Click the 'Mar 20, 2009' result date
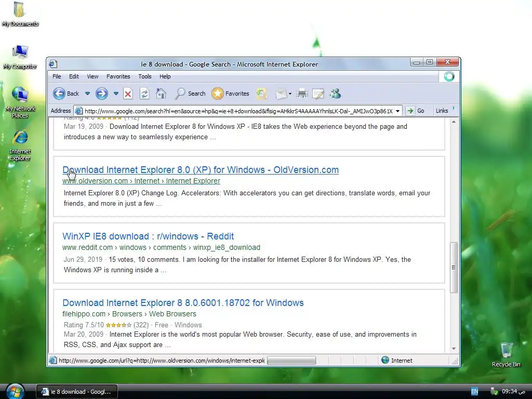The height and width of the screenshot is (399, 532). point(84,335)
